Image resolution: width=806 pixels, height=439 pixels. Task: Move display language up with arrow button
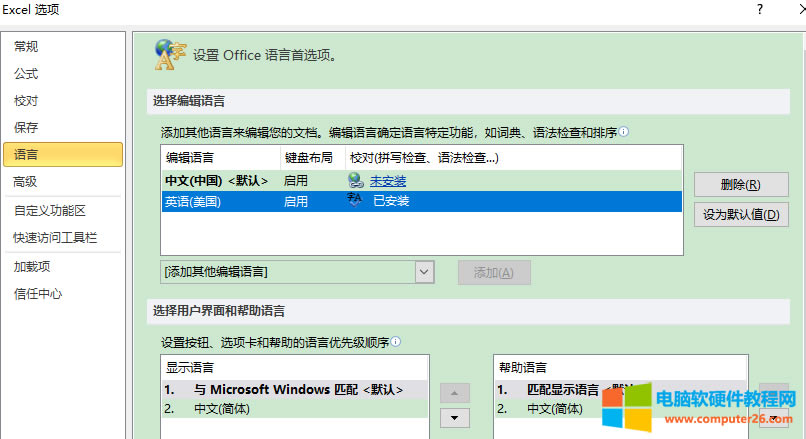[455, 393]
